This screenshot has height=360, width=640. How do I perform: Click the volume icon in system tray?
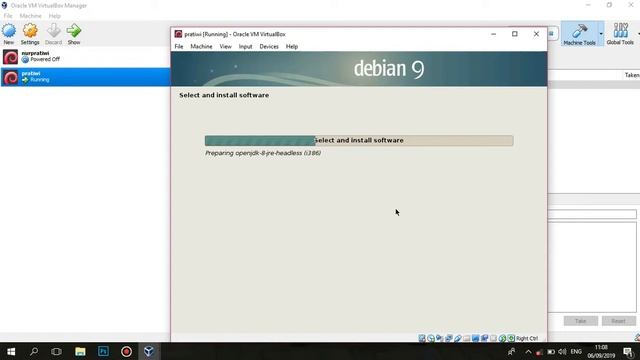click(562, 352)
